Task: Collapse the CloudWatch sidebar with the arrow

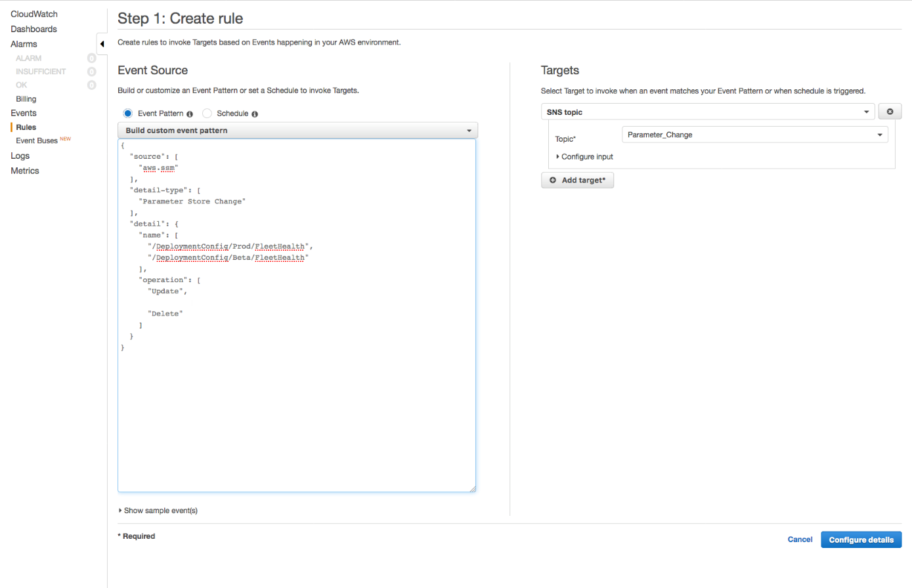Action: pyautogui.click(x=102, y=44)
